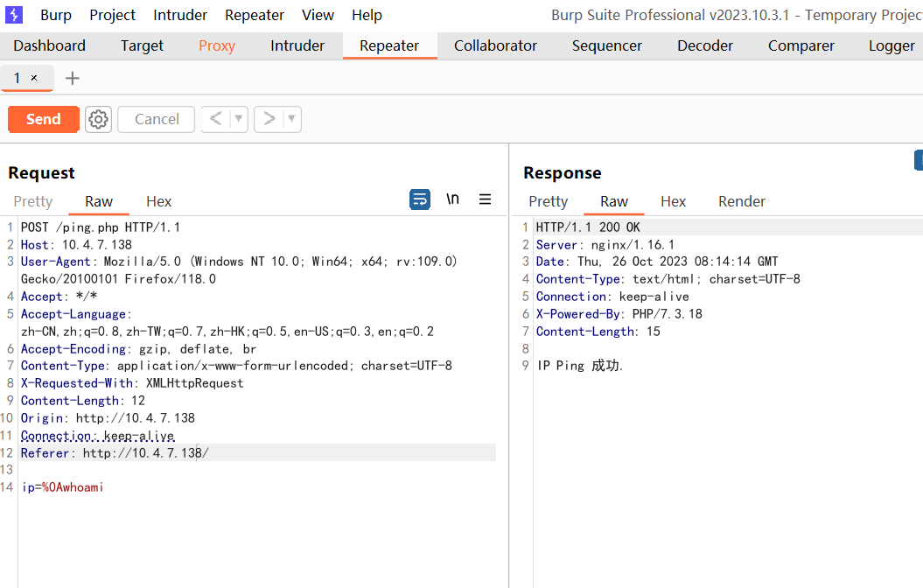The height and width of the screenshot is (588, 923).
Task: Switch to the Dashboard tab
Action: [x=50, y=45]
